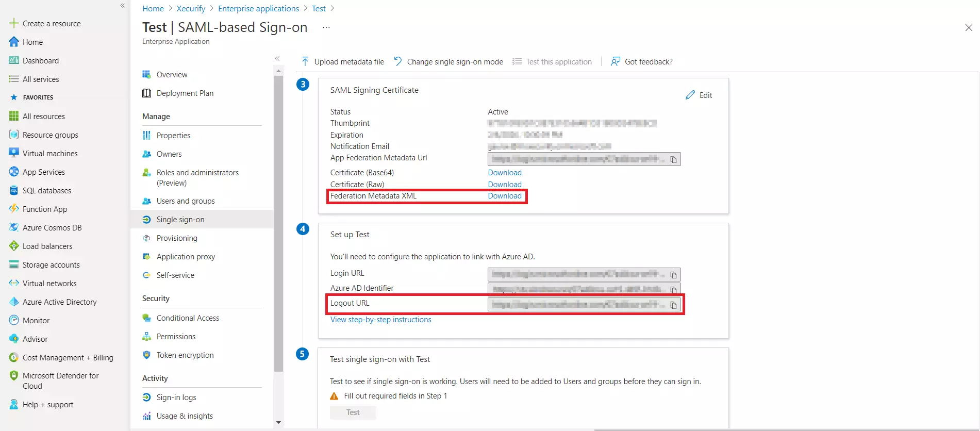The width and height of the screenshot is (980, 431).
Task: Click the Logout URL input field
Action: [584, 305]
